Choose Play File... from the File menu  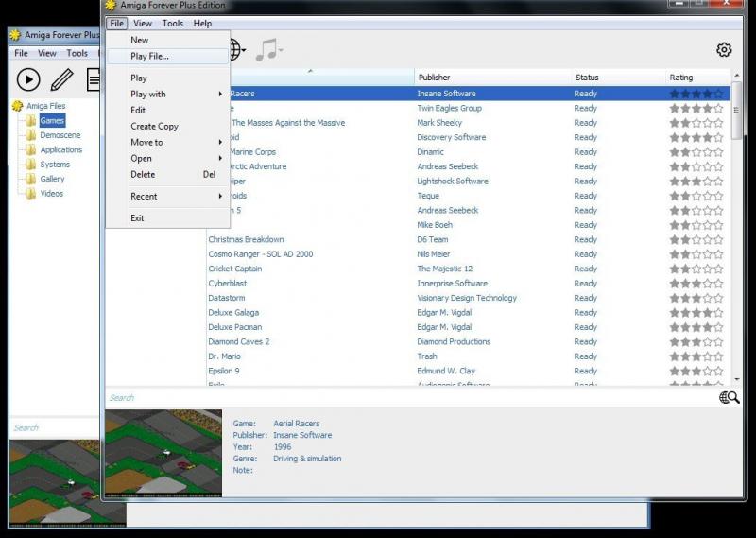point(168,56)
